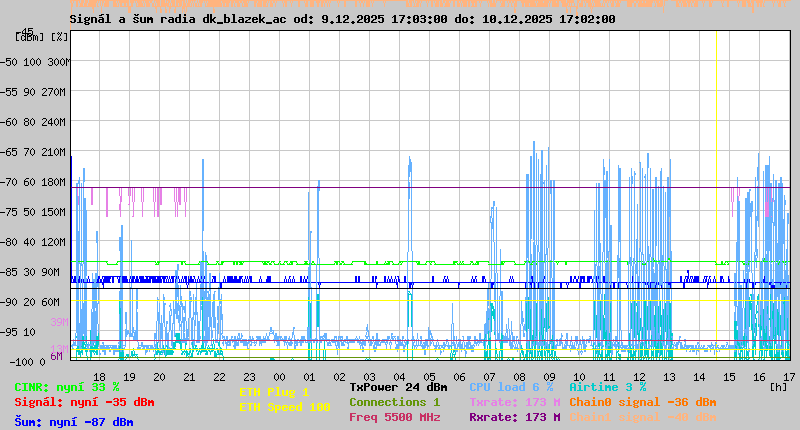Click the '11' hour tick label
This screenshot has width=800, height=430.
point(609,377)
